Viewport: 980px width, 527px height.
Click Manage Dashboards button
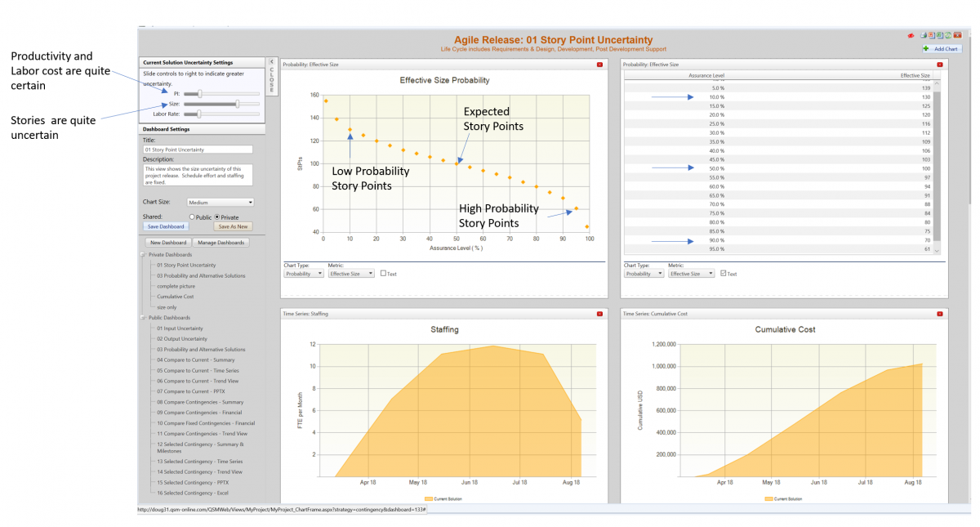[x=220, y=243]
